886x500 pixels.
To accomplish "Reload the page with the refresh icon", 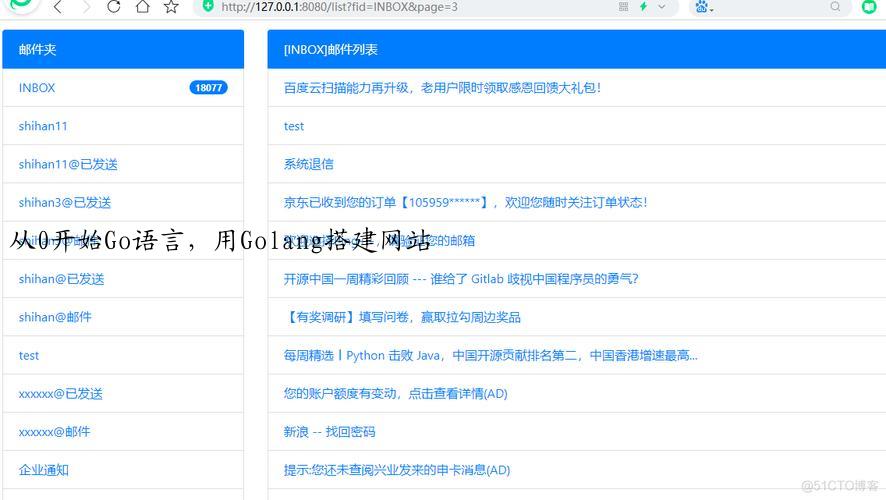I will pos(114,7).
